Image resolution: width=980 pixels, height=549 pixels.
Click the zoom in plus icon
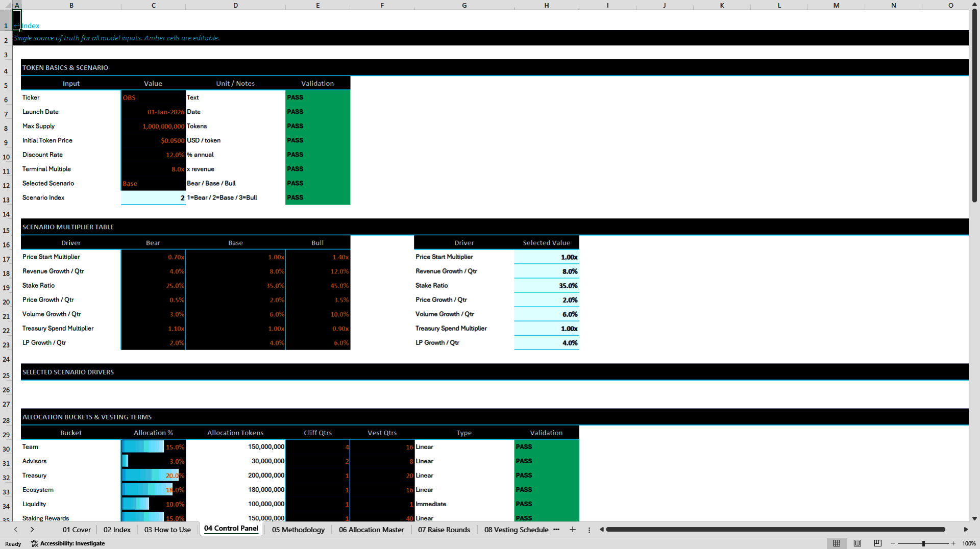coord(953,543)
